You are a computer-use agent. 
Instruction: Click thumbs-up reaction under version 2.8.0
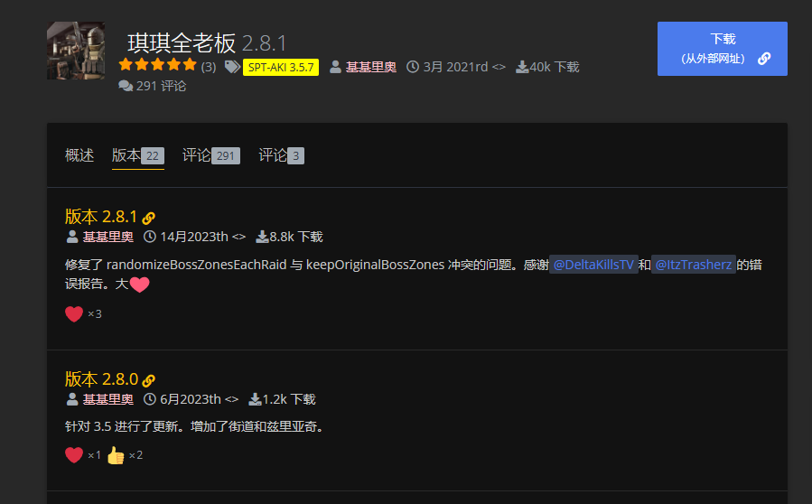(x=116, y=455)
